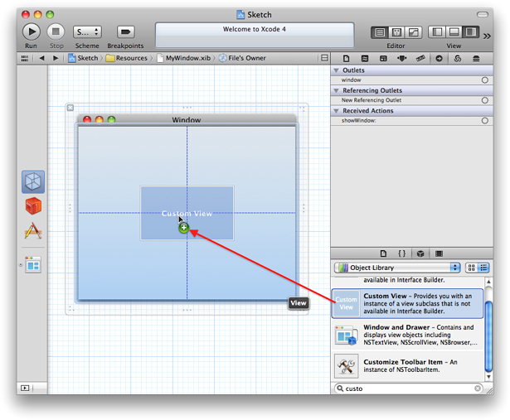Open the Connections inspector
This screenshot has width=510, height=420.
coord(439,59)
